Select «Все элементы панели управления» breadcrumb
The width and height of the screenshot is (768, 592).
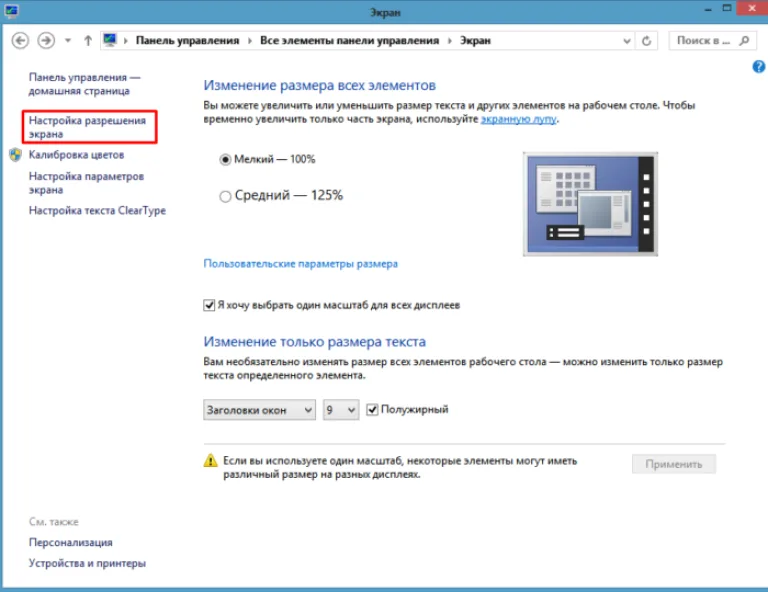coord(349,41)
